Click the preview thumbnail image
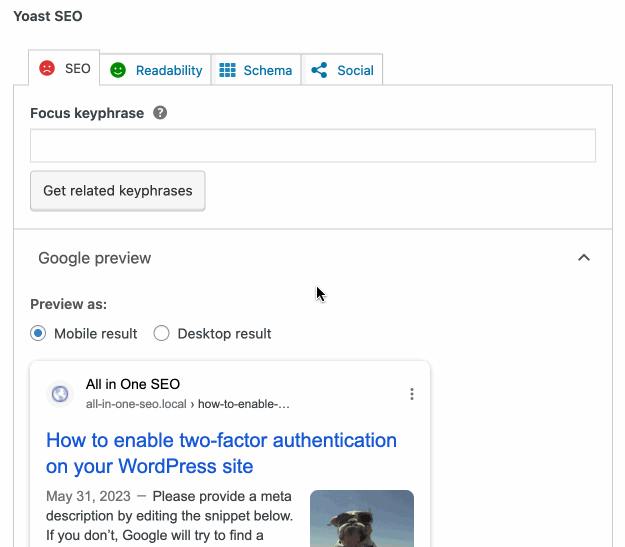The height and width of the screenshot is (547, 625). pos(362,518)
